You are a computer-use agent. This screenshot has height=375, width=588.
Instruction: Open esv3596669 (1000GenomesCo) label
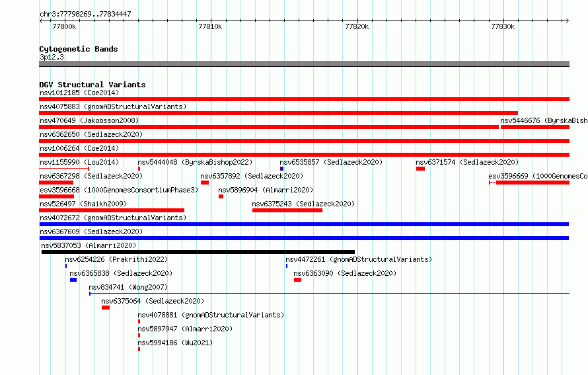538,176
